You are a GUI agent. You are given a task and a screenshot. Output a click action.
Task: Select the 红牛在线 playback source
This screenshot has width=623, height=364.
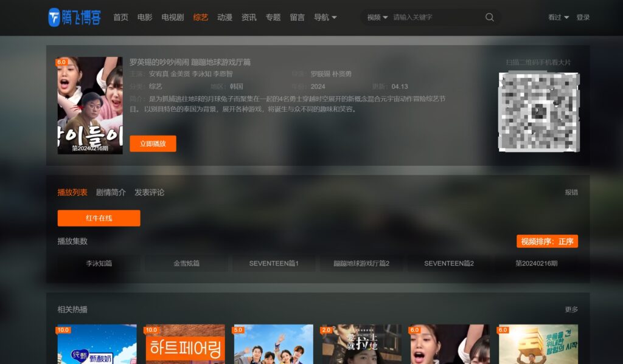pyautogui.click(x=99, y=218)
